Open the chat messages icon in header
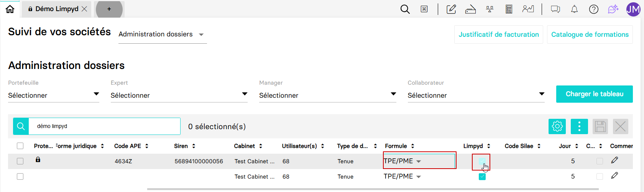644x192 pixels. (x=555, y=9)
